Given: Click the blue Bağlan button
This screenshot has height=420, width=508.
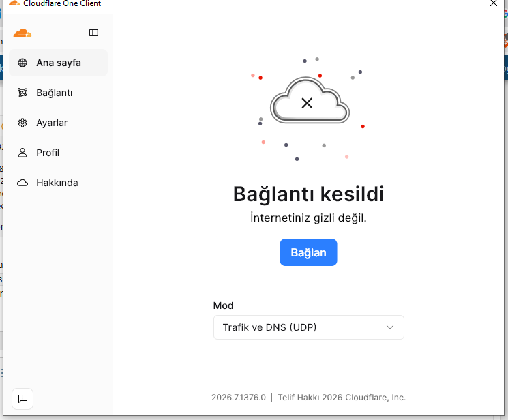Looking at the screenshot, I should point(308,252).
